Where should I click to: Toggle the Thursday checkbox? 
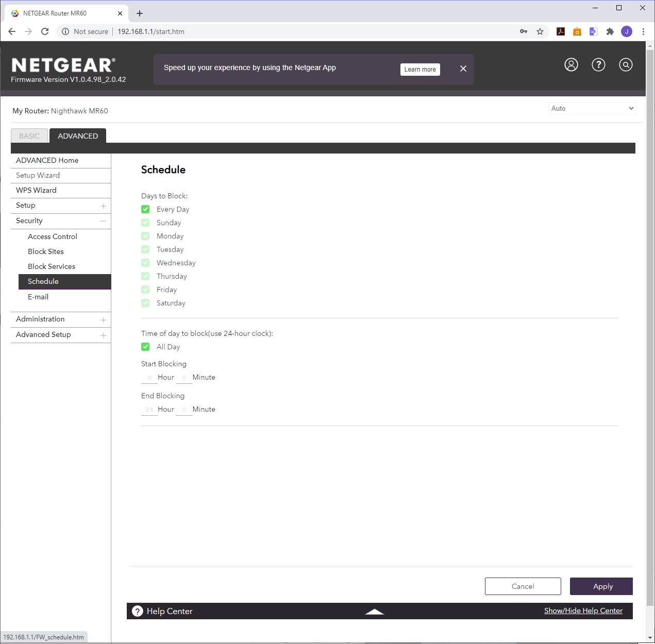click(145, 276)
